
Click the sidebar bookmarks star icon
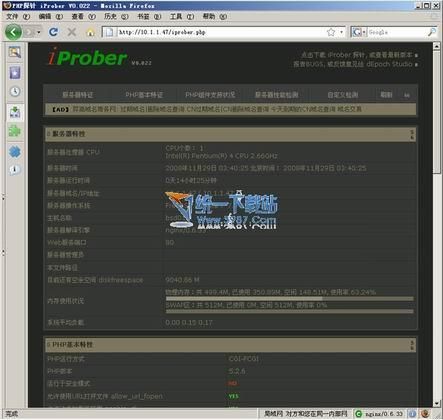point(15,73)
